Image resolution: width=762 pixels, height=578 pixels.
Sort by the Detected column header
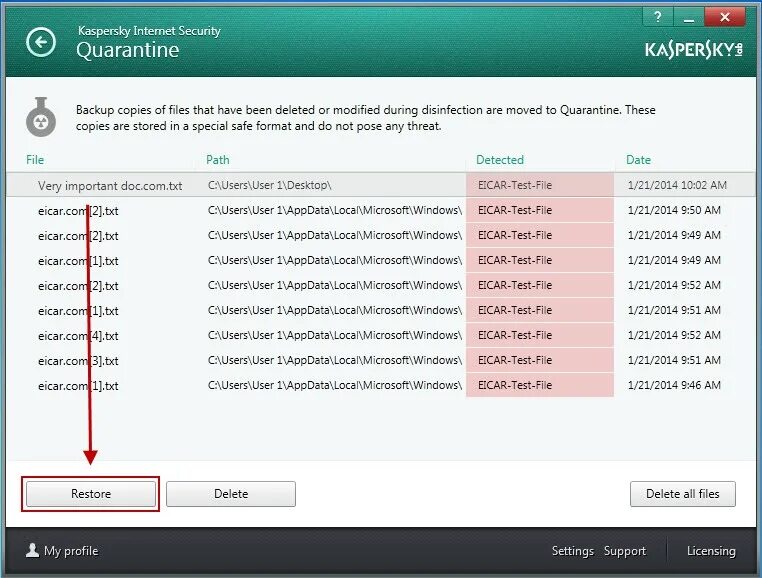click(x=500, y=160)
